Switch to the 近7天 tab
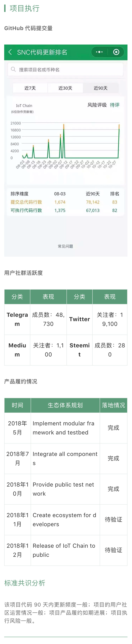This screenshot has height=644, width=132. pos(30,88)
